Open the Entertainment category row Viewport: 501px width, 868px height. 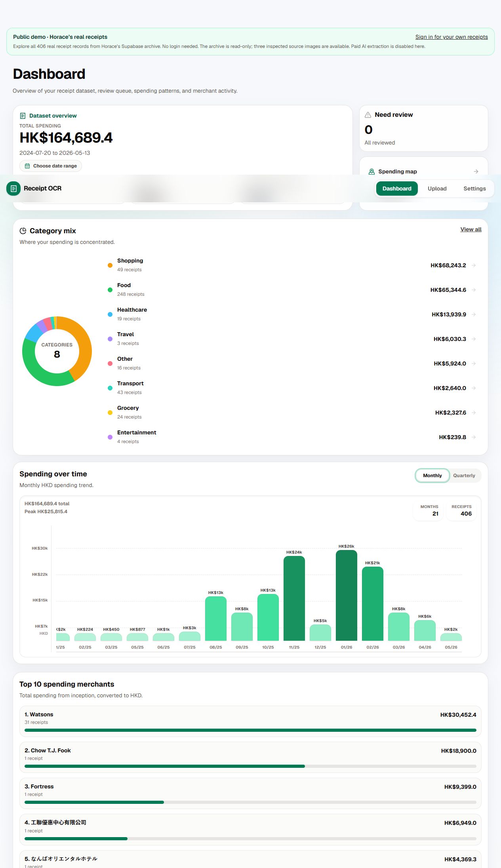tap(291, 437)
